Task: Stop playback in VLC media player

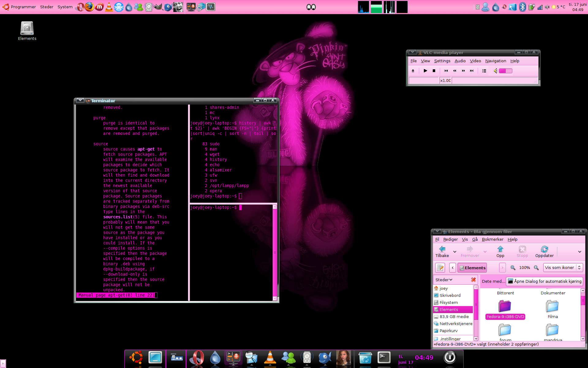Action: click(x=434, y=71)
